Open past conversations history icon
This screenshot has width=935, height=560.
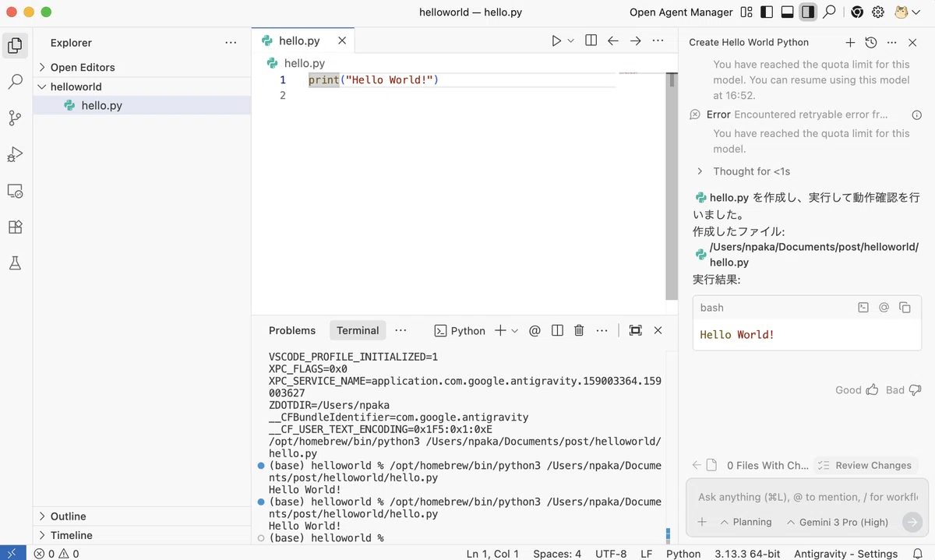coord(871,43)
